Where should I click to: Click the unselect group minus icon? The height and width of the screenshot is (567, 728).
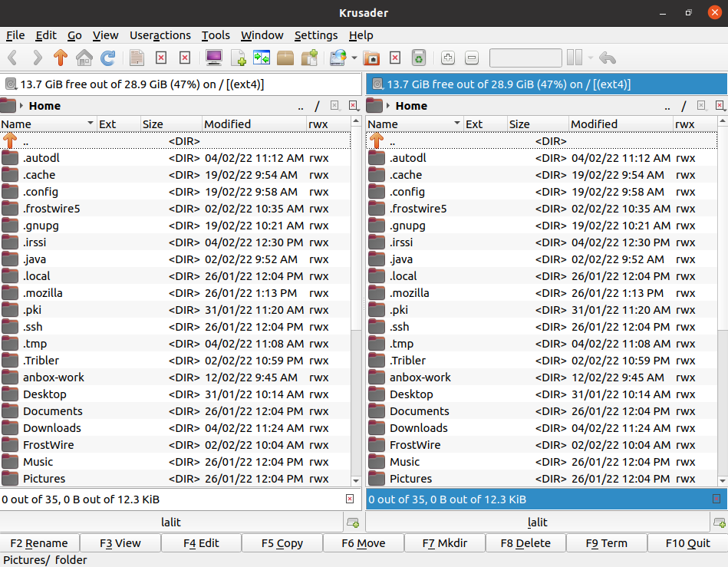472,58
